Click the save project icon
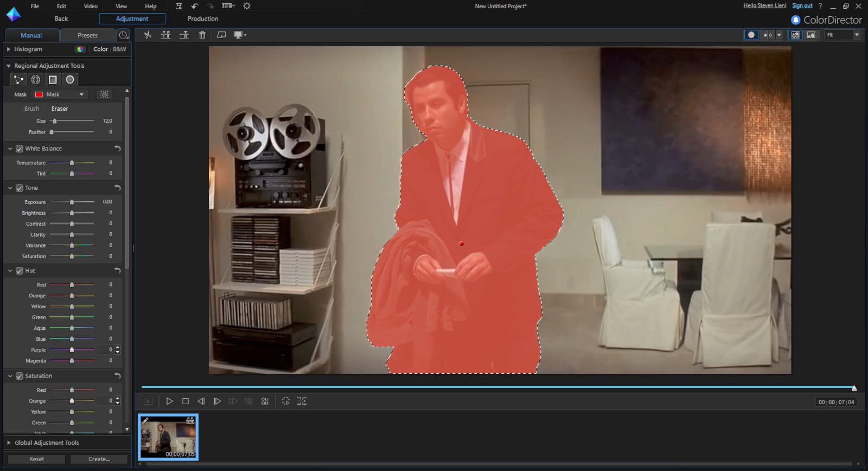Image resolution: width=868 pixels, height=471 pixels. point(179,6)
